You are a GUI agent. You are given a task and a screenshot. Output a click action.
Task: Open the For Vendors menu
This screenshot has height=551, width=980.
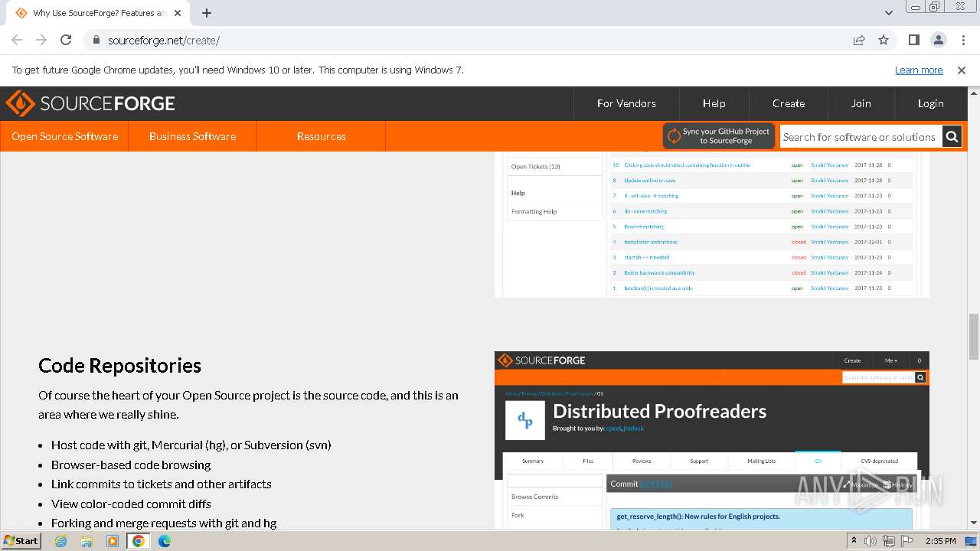626,103
